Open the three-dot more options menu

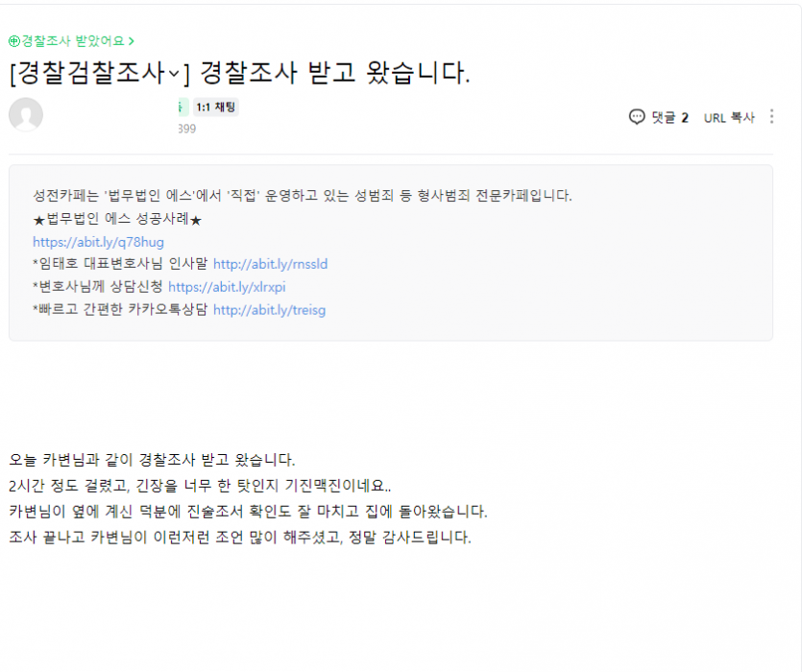click(771, 116)
